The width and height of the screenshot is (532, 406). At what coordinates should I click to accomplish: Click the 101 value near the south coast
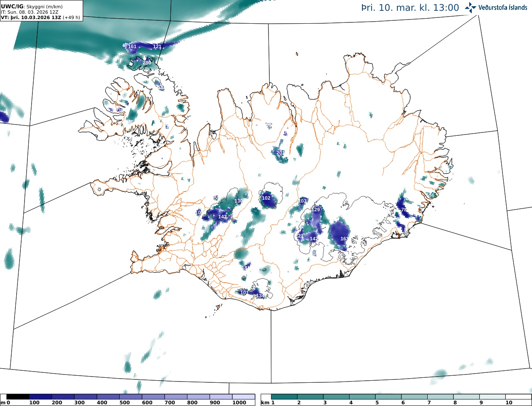click(244, 293)
